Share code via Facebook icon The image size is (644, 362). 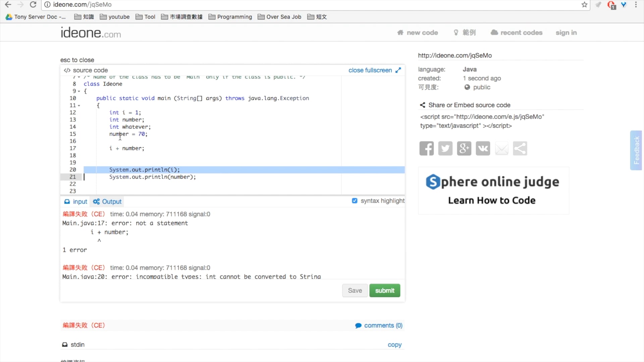click(x=426, y=148)
